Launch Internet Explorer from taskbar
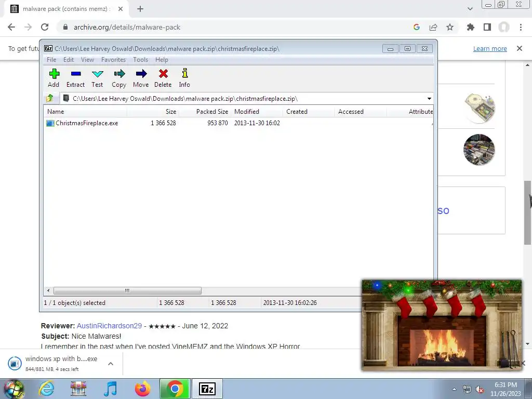 (x=46, y=389)
